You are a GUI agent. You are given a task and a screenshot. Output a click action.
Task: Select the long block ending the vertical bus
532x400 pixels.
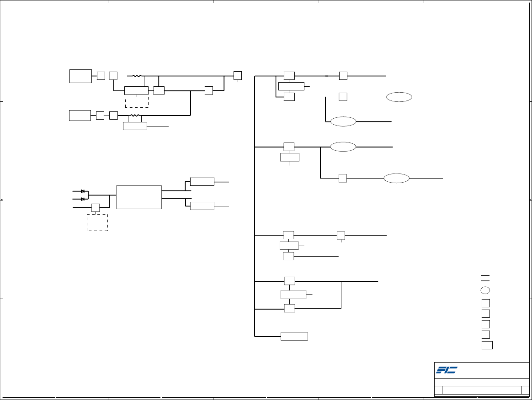294,336
